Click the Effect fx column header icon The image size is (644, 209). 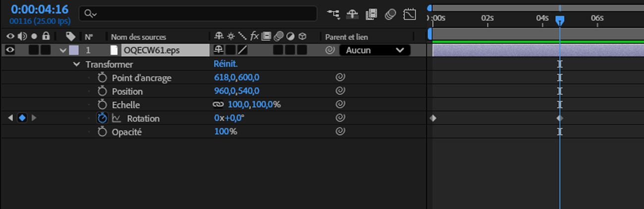254,36
